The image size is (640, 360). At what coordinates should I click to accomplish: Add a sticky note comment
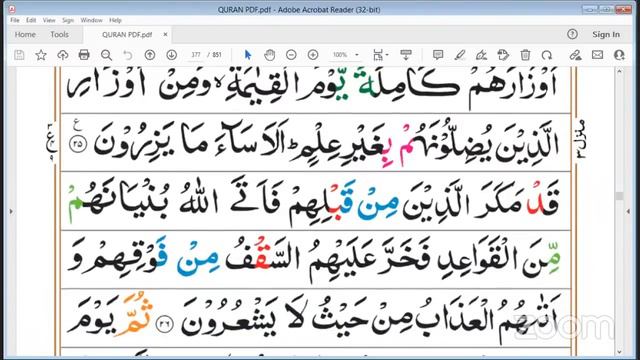(438, 55)
